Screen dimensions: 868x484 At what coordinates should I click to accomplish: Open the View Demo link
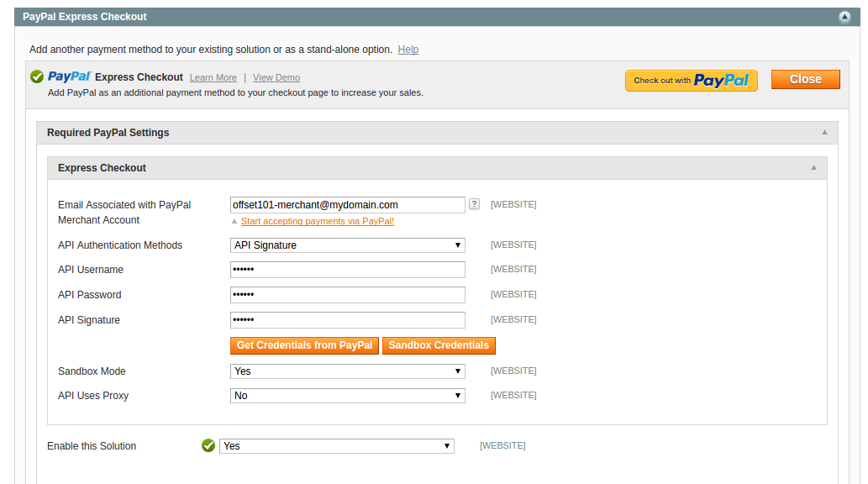point(276,78)
